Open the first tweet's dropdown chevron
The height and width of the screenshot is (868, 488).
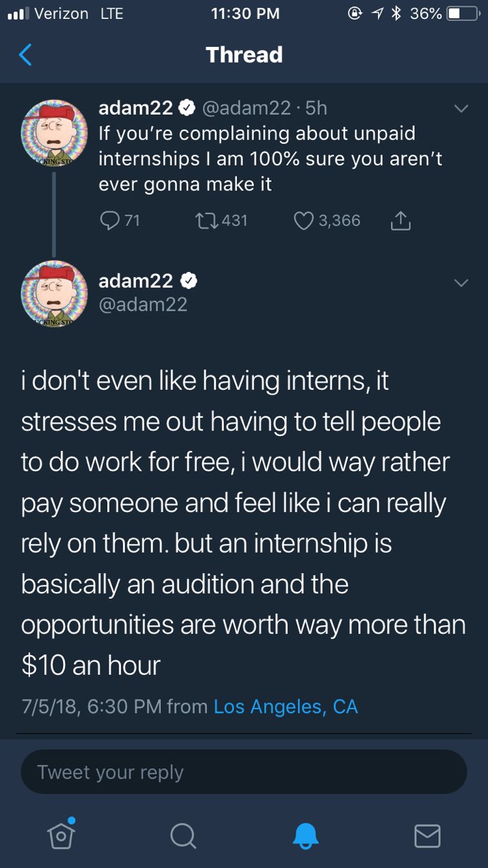coord(461,108)
